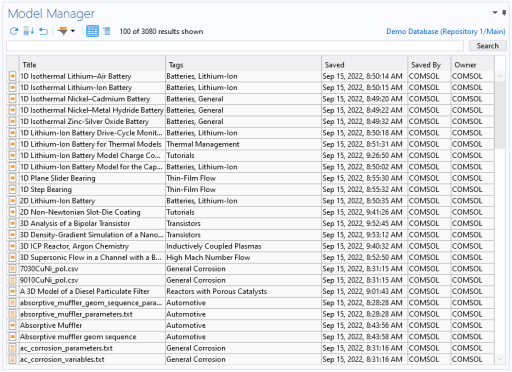Click the undo arrow toolbar icon

[x=43, y=31]
